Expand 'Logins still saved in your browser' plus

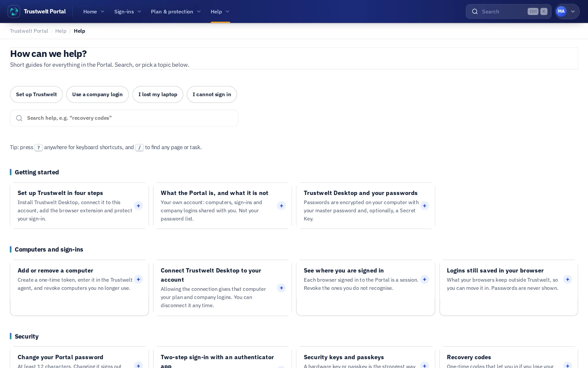coord(567,279)
